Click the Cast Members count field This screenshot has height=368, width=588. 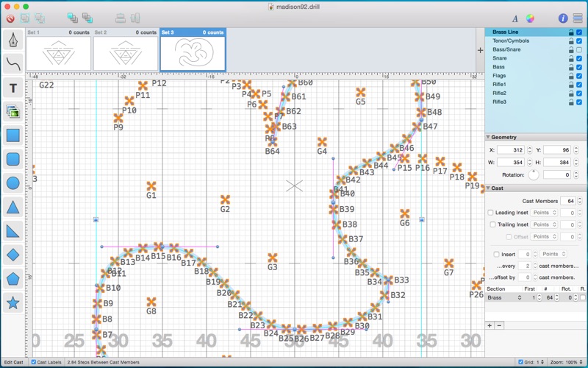568,201
